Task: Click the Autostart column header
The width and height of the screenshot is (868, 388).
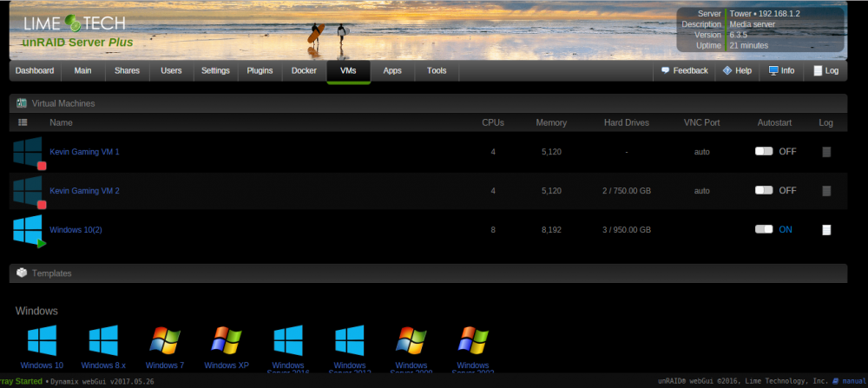Action: 774,123
